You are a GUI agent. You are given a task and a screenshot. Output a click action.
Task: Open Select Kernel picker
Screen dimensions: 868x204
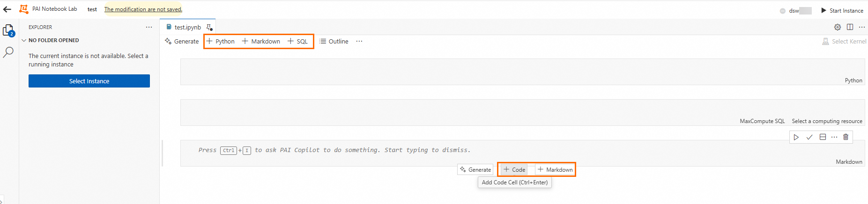(x=844, y=42)
